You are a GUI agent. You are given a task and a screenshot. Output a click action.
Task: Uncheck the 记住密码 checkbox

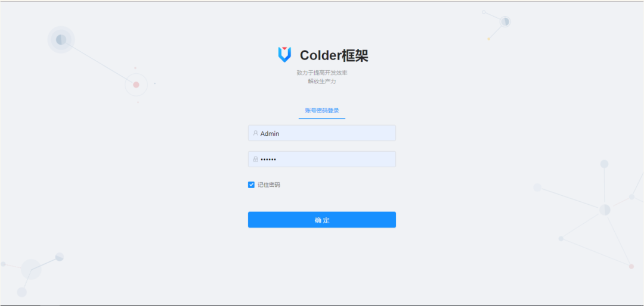tap(252, 185)
